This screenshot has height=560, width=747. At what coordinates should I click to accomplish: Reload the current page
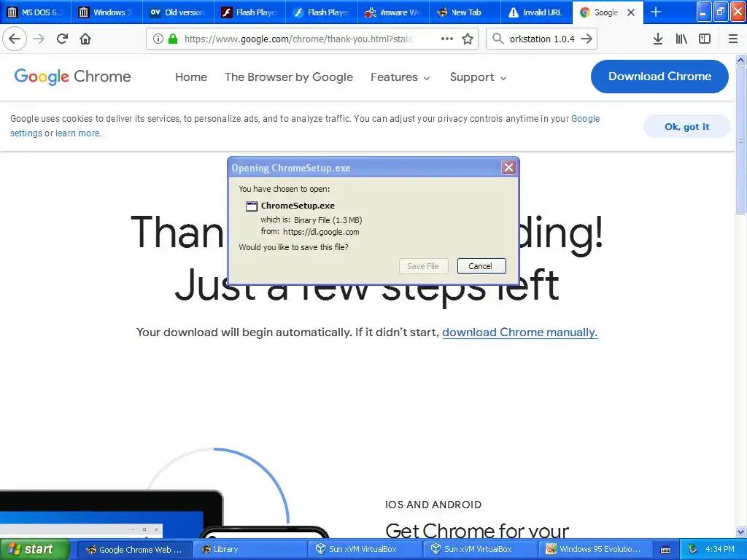62,39
